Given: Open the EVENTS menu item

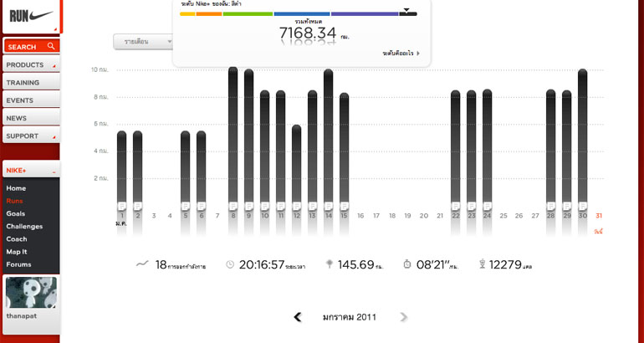Looking at the screenshot, I should [x=31, y=100].
